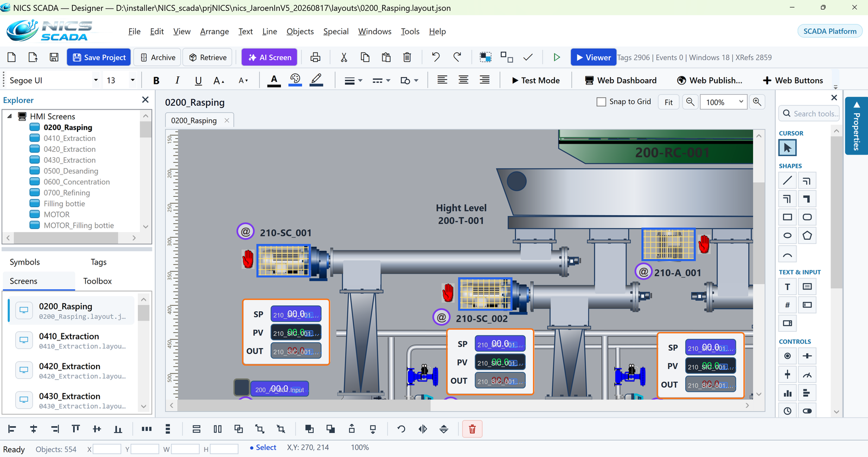Toggle Test Mode on
This screenshot has height=457, width=868.
pyautogui.click(x=535, y=80)
